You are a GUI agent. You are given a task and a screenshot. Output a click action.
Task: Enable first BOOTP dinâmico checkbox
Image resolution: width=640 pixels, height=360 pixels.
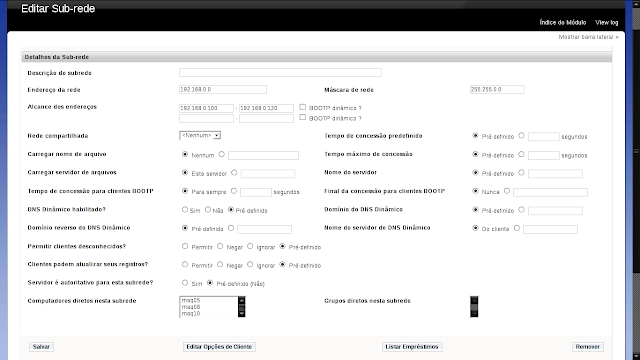click(x=302, y=107)
